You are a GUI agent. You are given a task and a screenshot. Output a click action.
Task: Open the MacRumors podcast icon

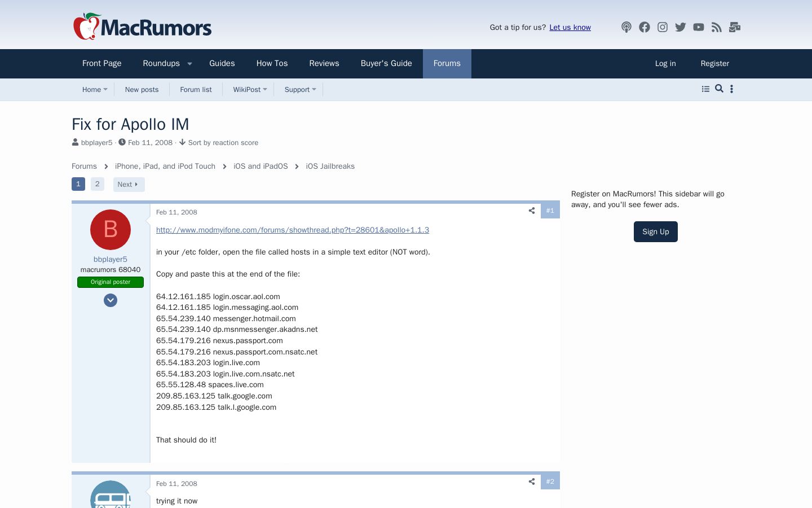[626, 27]
